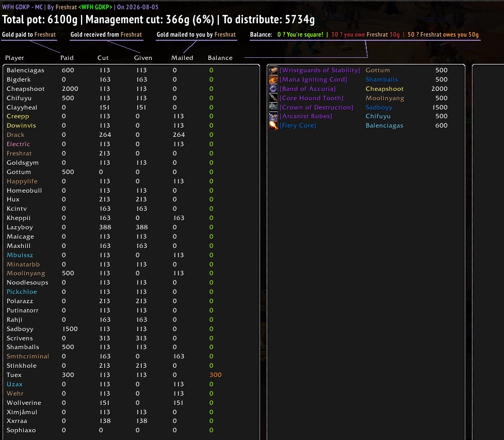The height and width of the screenshot is (440, 504).
Task: Click the 'Gold paid to Freshrat' legend label
Action: pos(29,35)
